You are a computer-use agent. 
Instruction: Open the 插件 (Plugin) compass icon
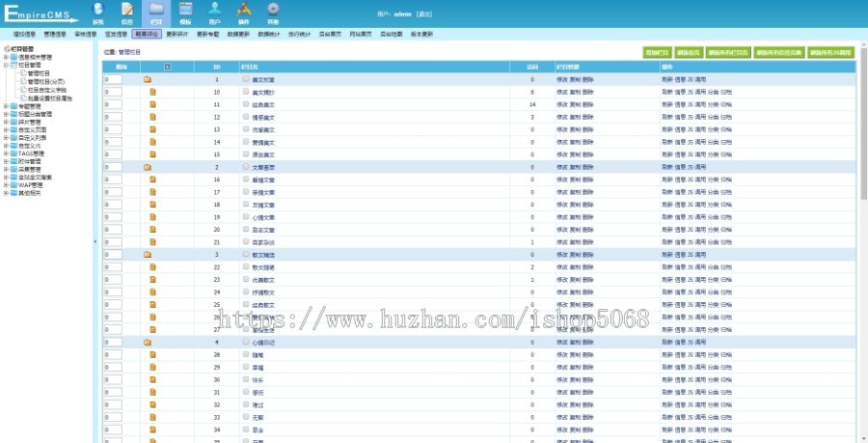[x=244, y=10]
